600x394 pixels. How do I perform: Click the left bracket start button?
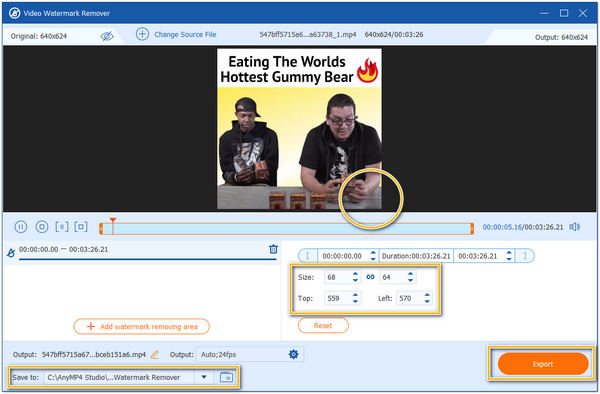[x=308, y=256]
